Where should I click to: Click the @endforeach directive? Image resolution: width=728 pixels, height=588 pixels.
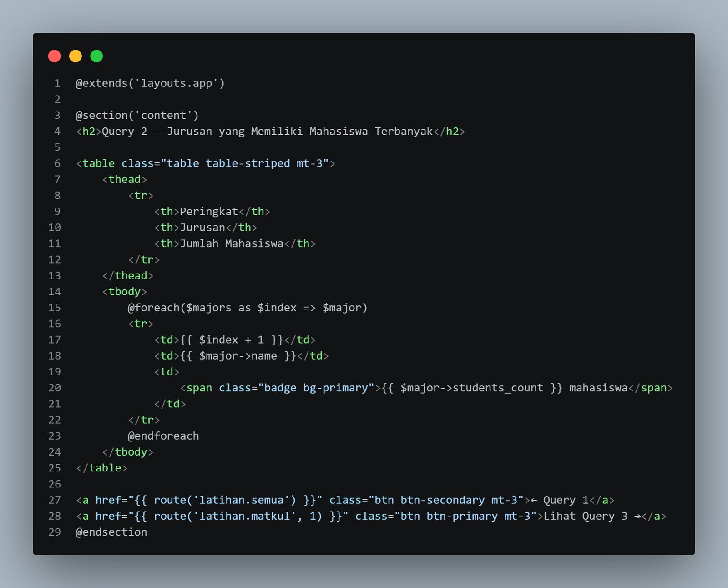click(x=163, y=436)
